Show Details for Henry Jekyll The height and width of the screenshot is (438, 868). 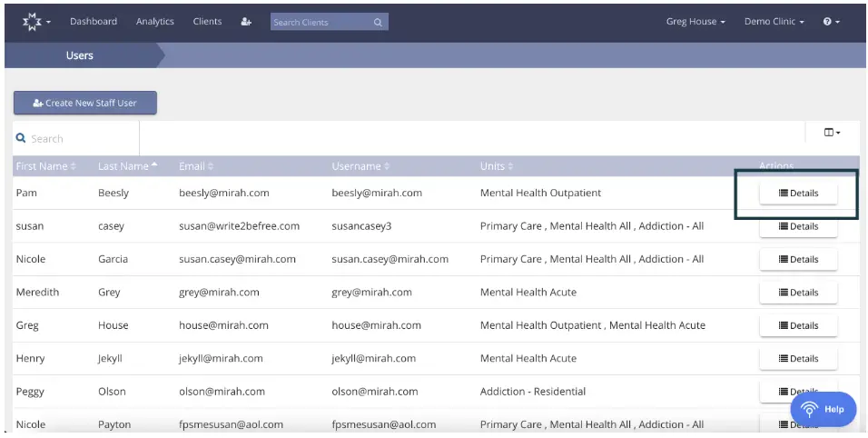(798, 358)
